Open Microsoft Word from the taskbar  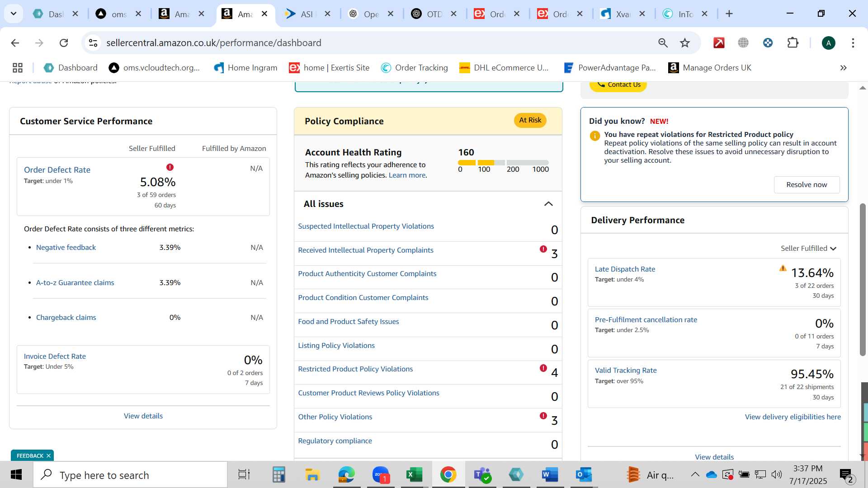pyautogui.click(x=550, y=475)
